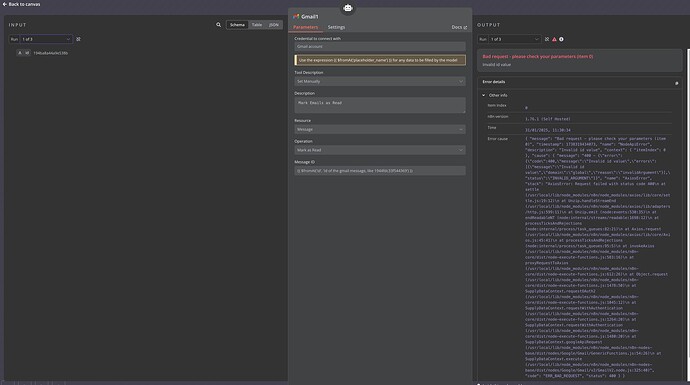690x385 pixels.
Task: Click the Error details header
Action: (x=494, y=82)
